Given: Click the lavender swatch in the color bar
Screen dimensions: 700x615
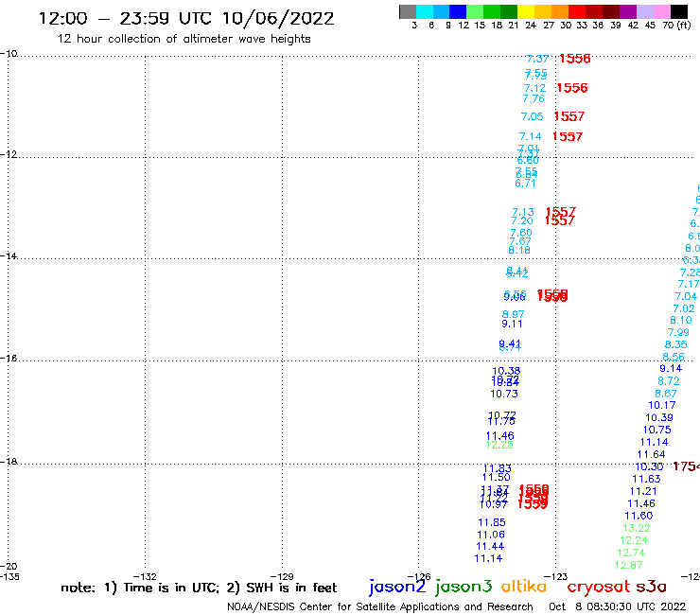Looking at the screenshot, I should click(x=644, y=11).
